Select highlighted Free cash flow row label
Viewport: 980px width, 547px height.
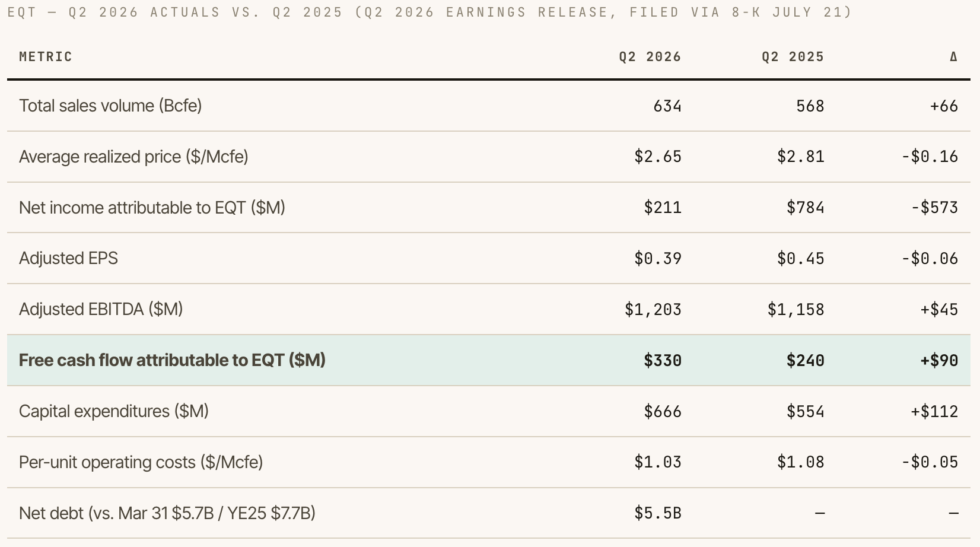172,360
